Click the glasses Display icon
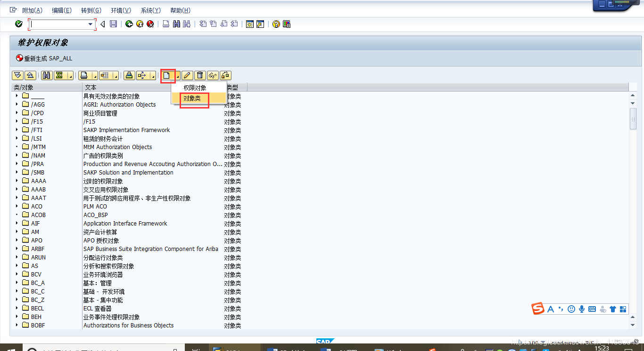 click(x=213, y=75)
